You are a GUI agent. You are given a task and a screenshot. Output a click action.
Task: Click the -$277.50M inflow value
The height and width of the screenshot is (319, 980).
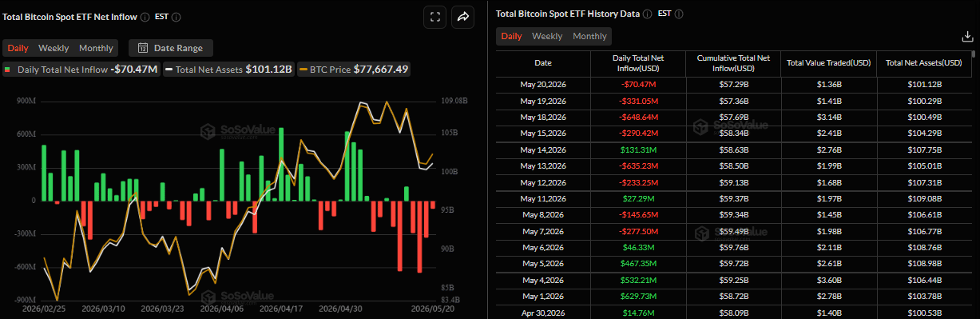pos(638,231)
